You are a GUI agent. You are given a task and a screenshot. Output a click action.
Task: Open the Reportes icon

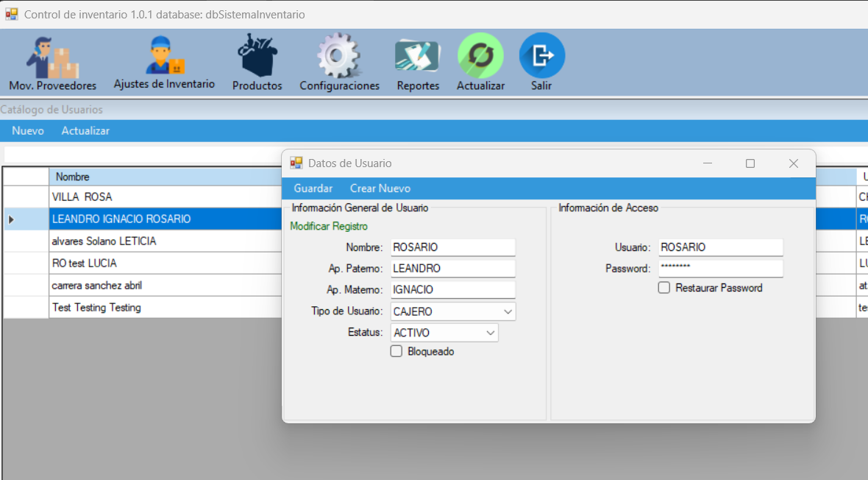pyautogui.click(x=417, y=57)
